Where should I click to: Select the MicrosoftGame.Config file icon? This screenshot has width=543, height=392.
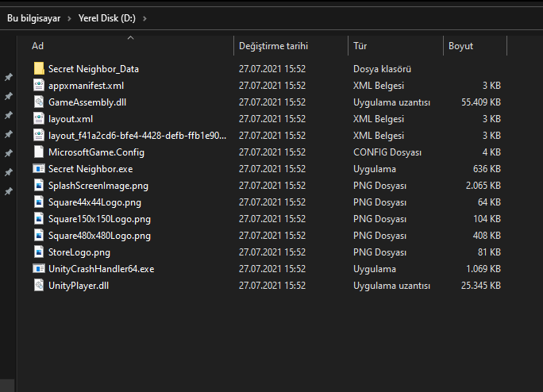click(x=39, y=152)
